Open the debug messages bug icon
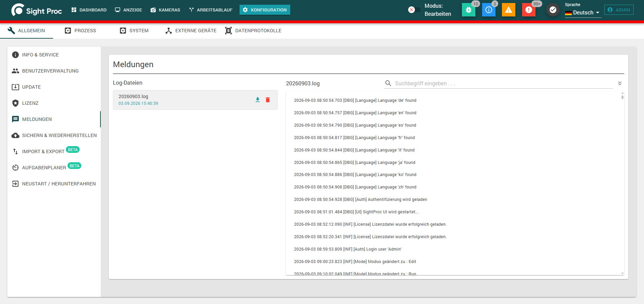Image resolution: width=644 pixels, height=304 pixels. coord(468,10)
